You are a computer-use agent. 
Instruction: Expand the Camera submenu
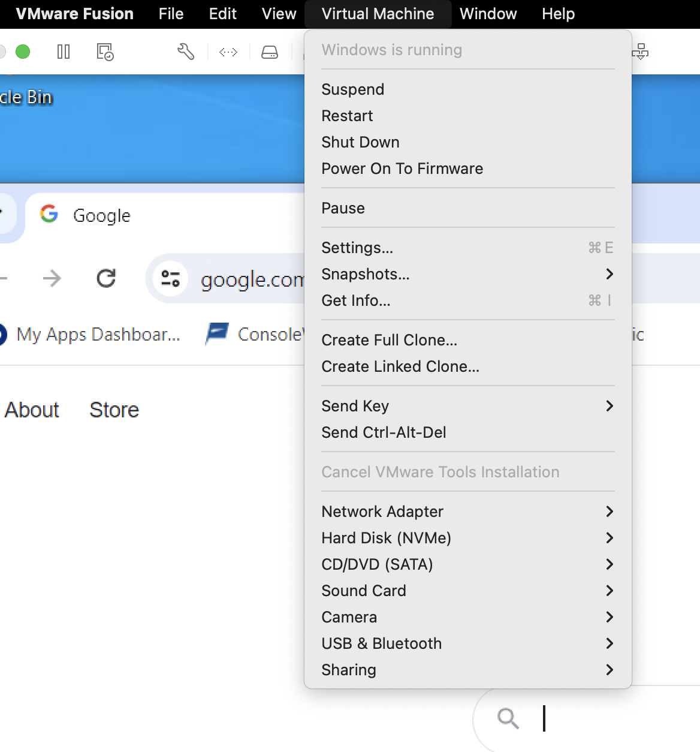point(468,617)
